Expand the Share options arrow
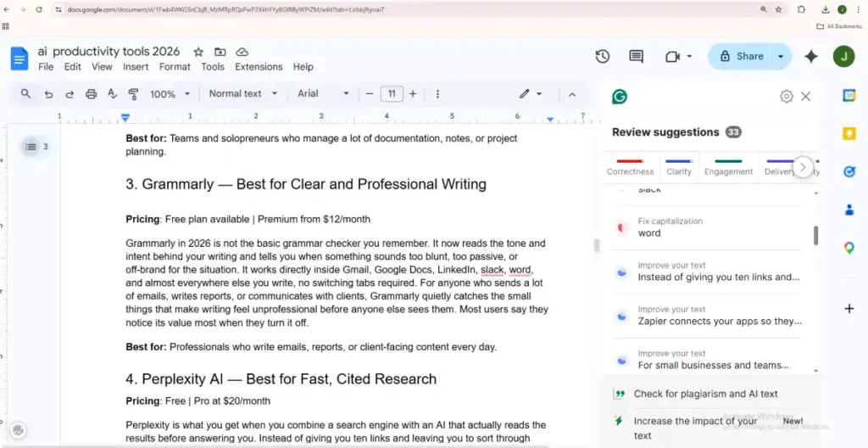 [781, 56]
